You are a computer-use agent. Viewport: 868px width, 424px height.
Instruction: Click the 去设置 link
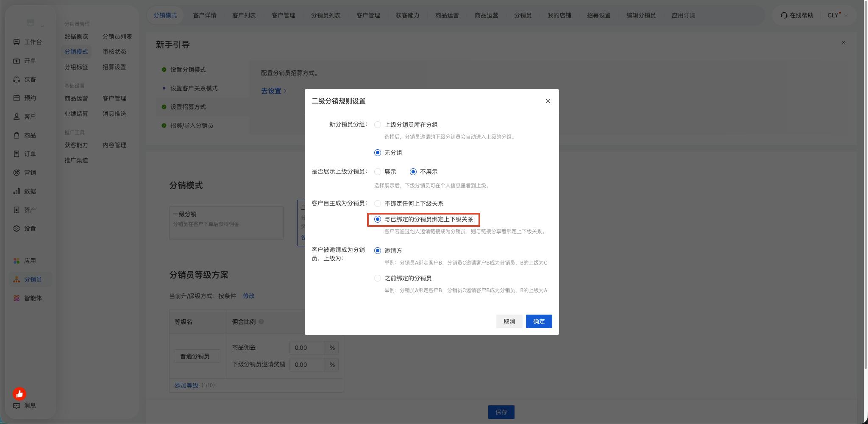[273, 91]
